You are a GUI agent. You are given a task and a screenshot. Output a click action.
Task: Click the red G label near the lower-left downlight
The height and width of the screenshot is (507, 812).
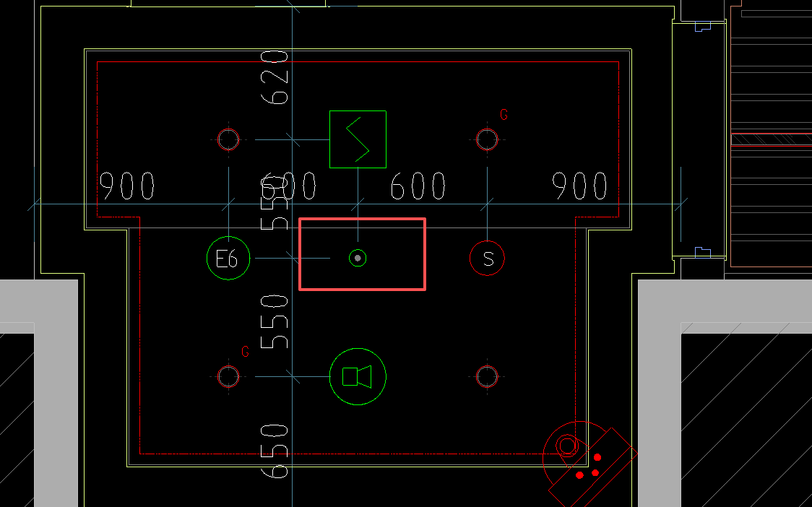tap(246, 352)
